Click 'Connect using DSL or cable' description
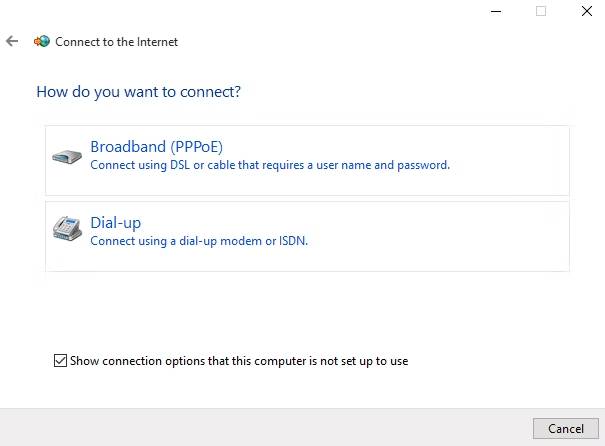Viewport: 605px width, 446px height. click(x=270, y=165)
